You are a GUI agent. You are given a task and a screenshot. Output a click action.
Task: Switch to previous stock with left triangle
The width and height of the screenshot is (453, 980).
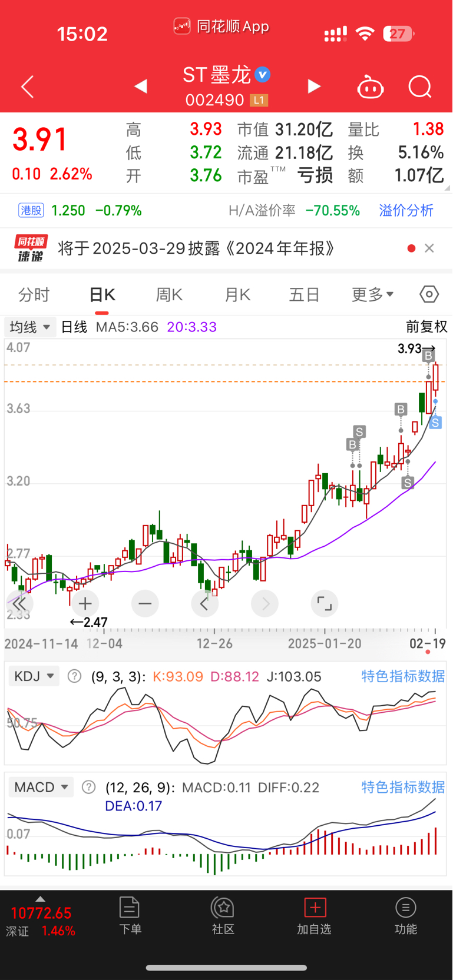pyautogui.click(x=140, y=87)
